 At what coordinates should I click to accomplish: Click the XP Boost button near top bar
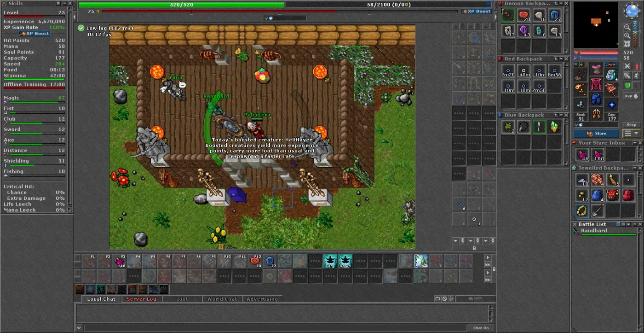[476, 11]
